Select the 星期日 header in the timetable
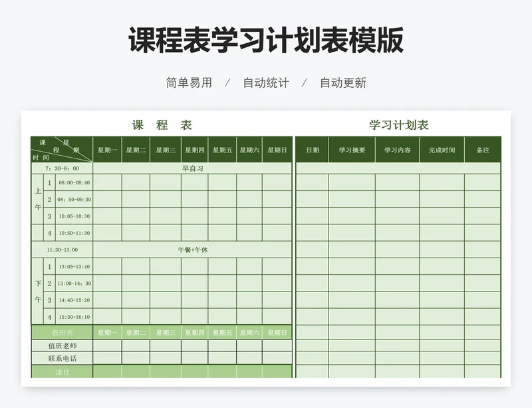The height and width of the screenshot is (408, 532). click(277, 150)
